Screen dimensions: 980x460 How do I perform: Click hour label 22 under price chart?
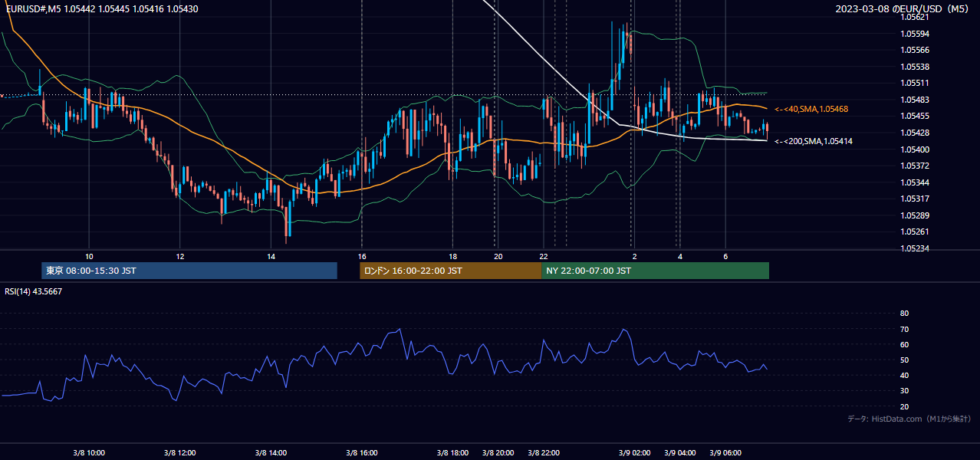click(543, 256)
